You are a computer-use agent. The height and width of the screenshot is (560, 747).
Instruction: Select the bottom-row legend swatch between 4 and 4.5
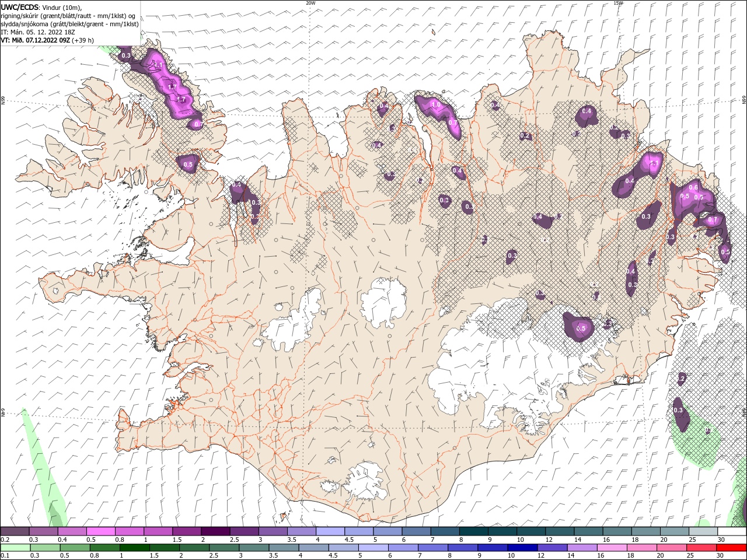coord(313,548)
